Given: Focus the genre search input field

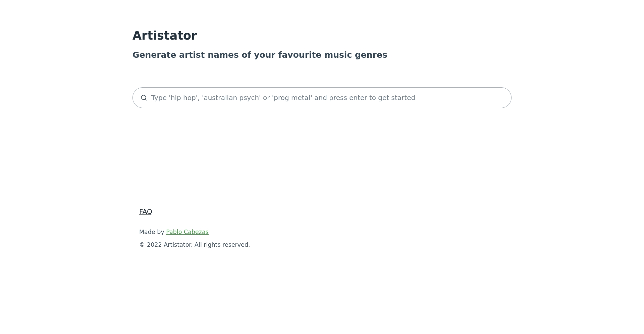Looking at the screenshot, I should click(x=322, y=98).
